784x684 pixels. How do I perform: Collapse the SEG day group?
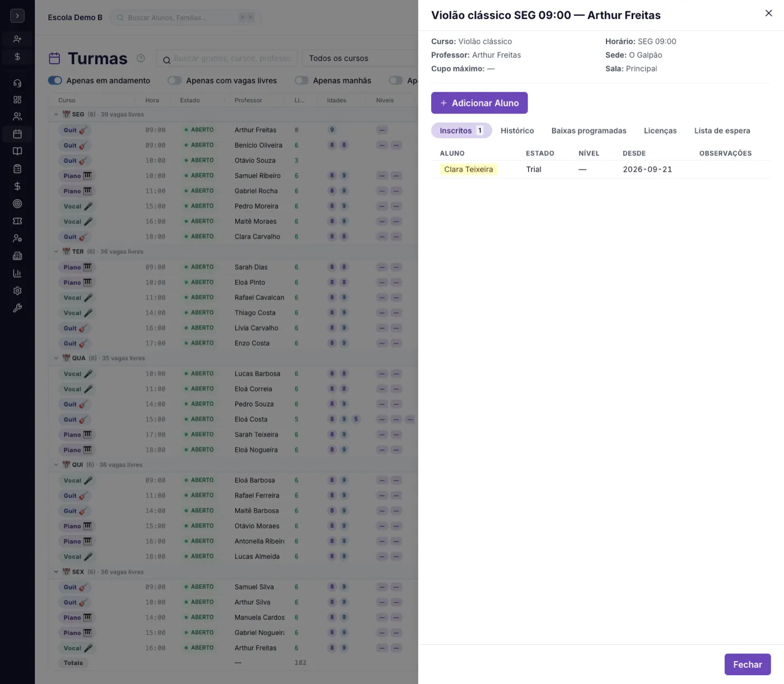click(56, 114)
